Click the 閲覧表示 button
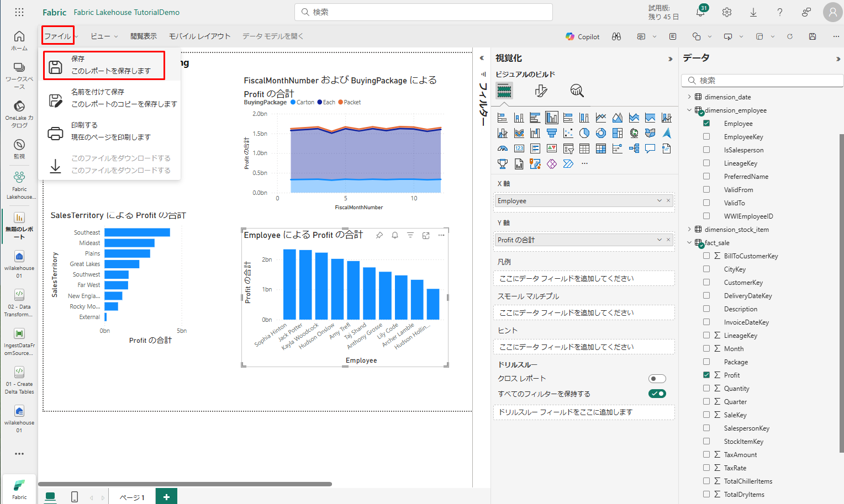The height and width of the screenshot is (504, 844). pos(144,36)
